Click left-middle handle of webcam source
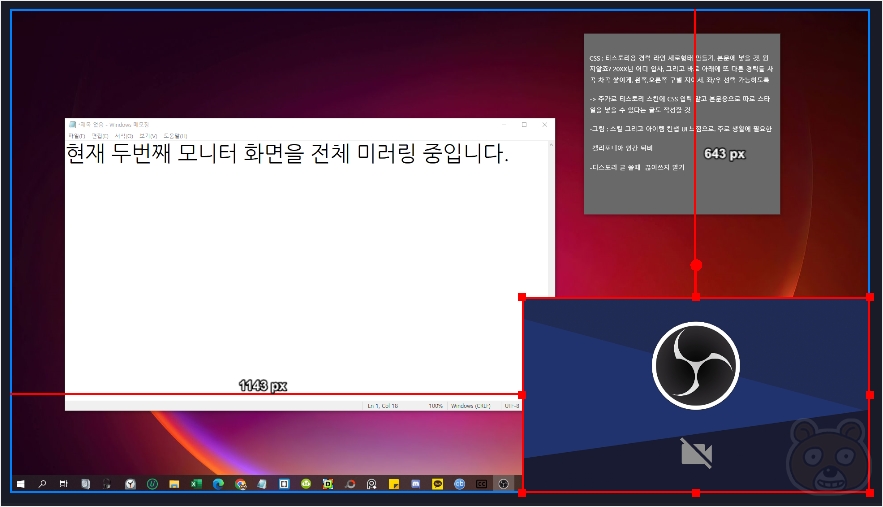Viewport: 883px width, 507px height. (x=522, y=395)
